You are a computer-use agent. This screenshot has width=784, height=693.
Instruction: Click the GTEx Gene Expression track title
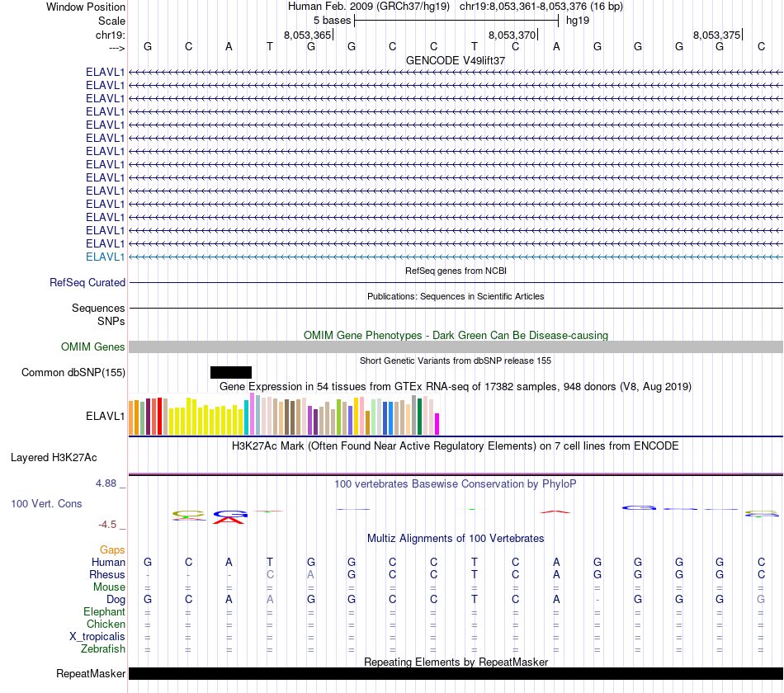(456, 386)
